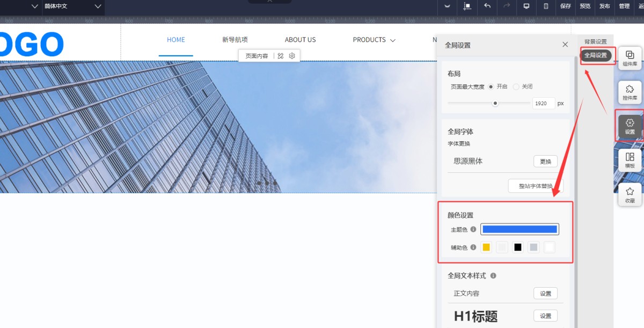Open the blue 主题色 color picker
644x328 pixels.
point(519,229)
